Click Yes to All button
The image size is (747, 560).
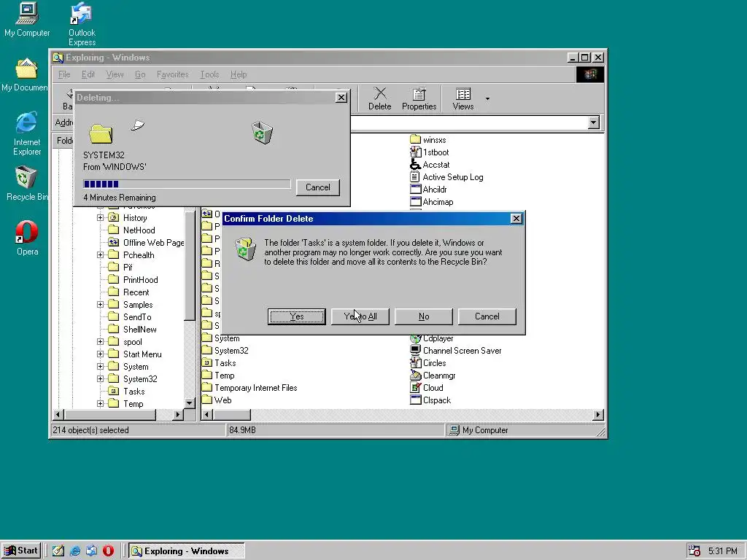(x=360, y=316)
